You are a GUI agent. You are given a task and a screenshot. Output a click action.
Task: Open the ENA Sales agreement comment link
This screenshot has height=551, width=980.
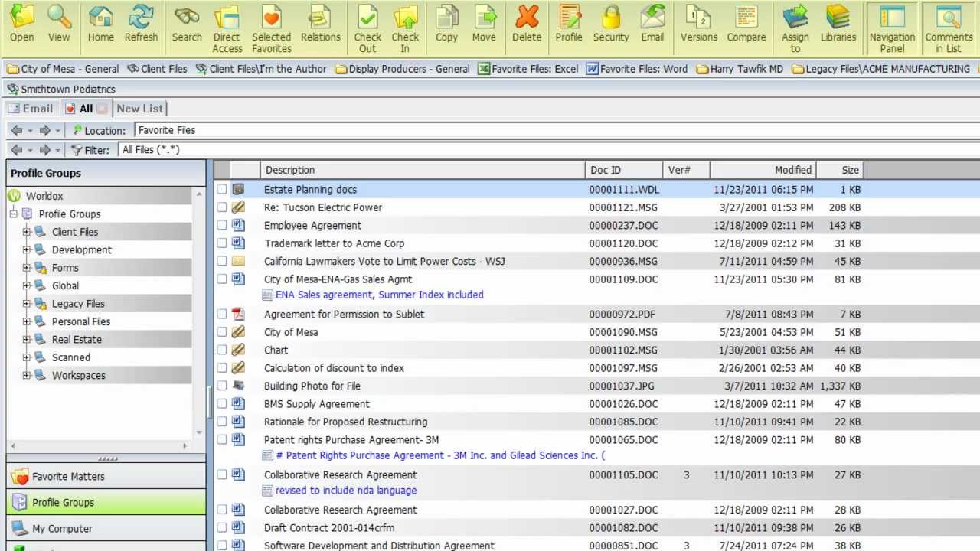click(379, 295)
